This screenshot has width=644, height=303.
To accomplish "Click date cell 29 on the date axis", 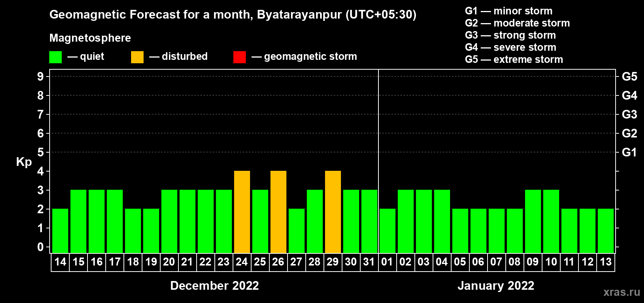I will (333, 262).
